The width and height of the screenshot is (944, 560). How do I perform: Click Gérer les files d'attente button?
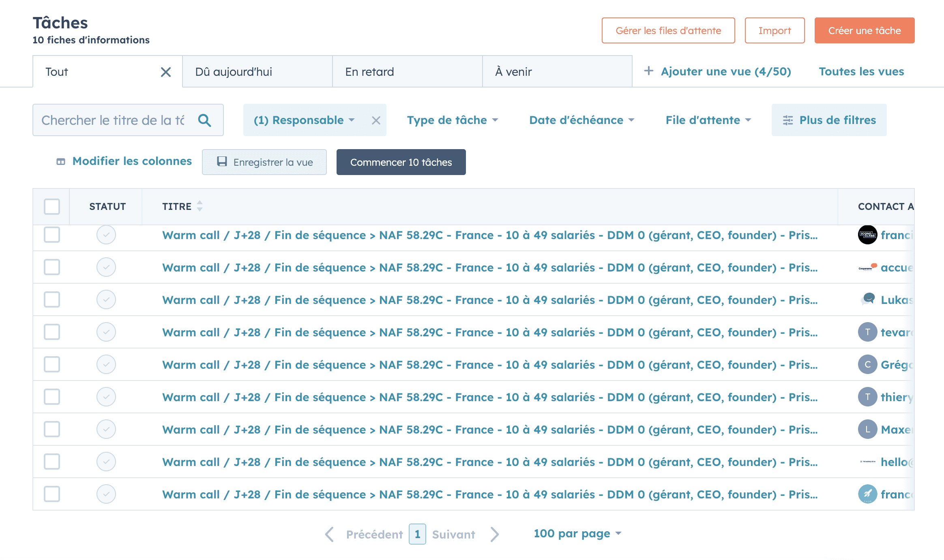pos(668,30)
